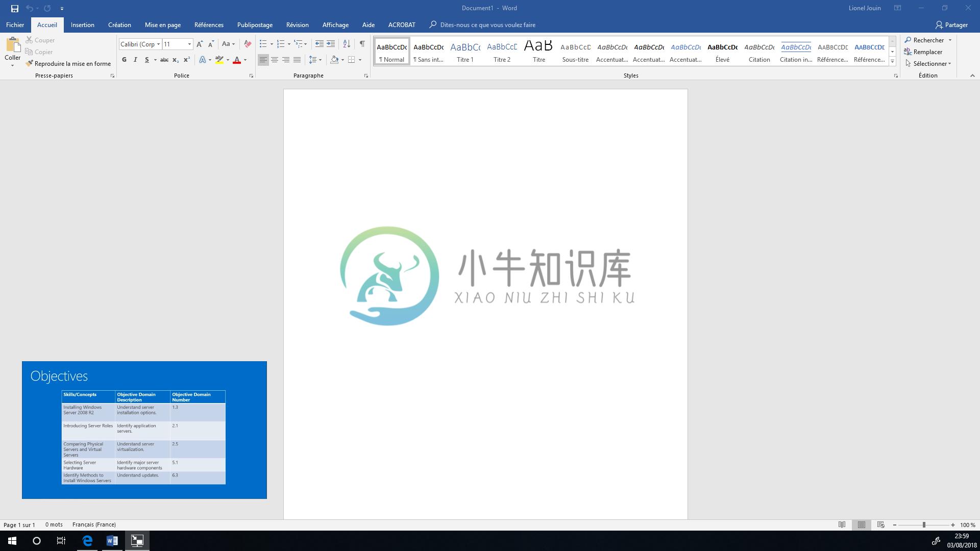Viewport: 980px width, 551px height.
Task: Toggle the Show/Hide paragraph marks
Action: (x=361, y=43)
